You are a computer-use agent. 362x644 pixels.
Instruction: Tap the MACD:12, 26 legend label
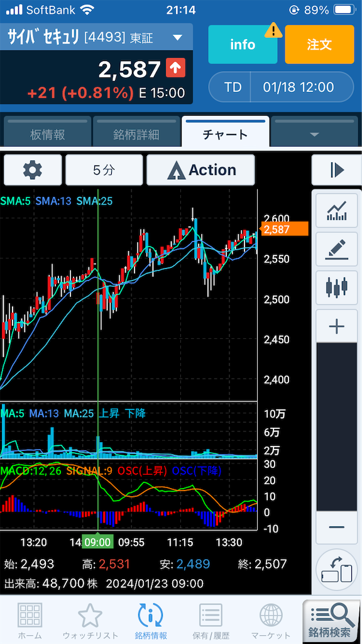pos(31,470)
